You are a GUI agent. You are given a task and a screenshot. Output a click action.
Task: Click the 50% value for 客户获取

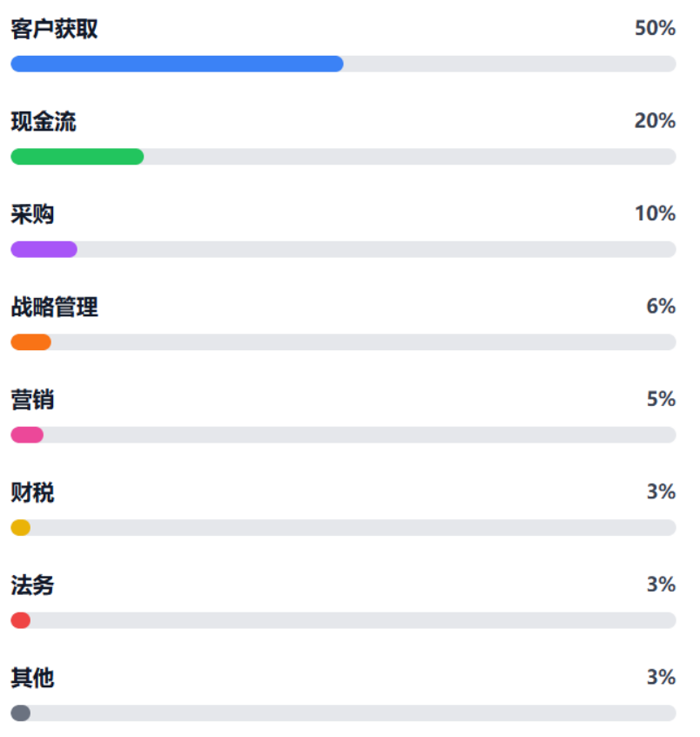pos(655,28)
